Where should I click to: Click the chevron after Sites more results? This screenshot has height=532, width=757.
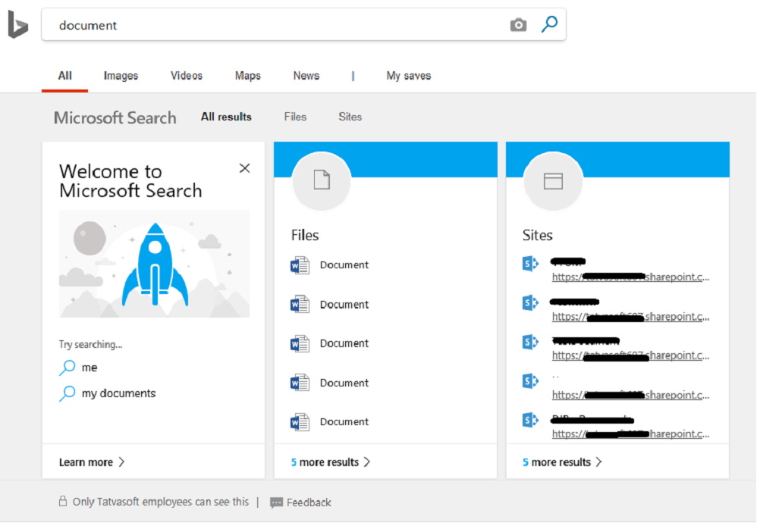pyautogui.click(x=599, y=462)
